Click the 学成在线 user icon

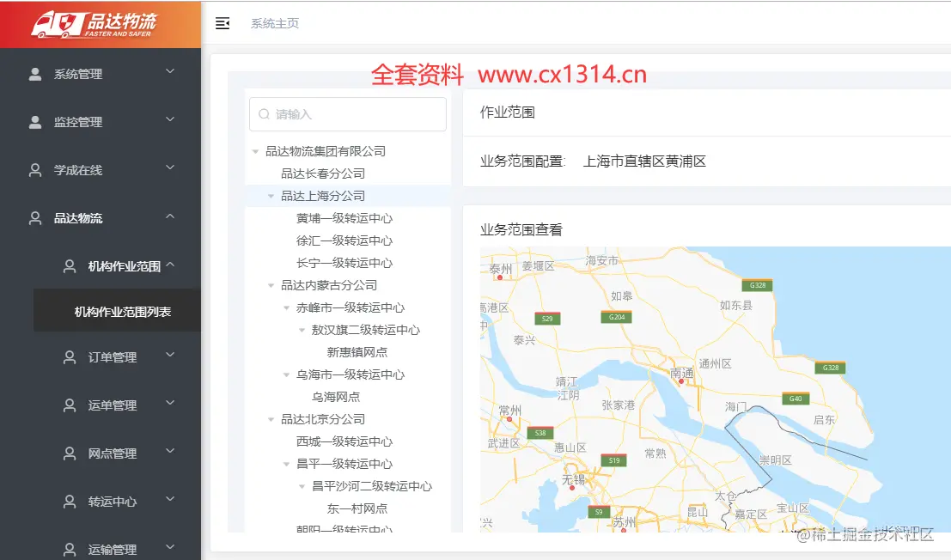35,170
